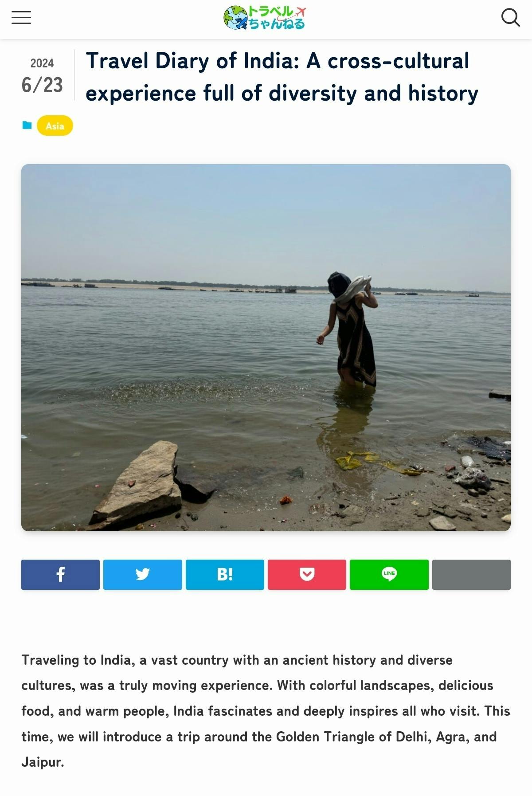Click the Travel Diary of India title

point(282,77)
